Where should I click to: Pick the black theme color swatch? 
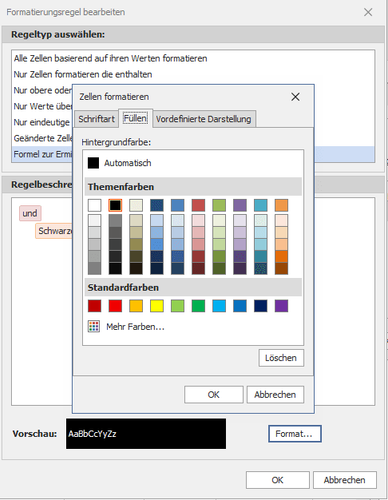pos(115,205)
